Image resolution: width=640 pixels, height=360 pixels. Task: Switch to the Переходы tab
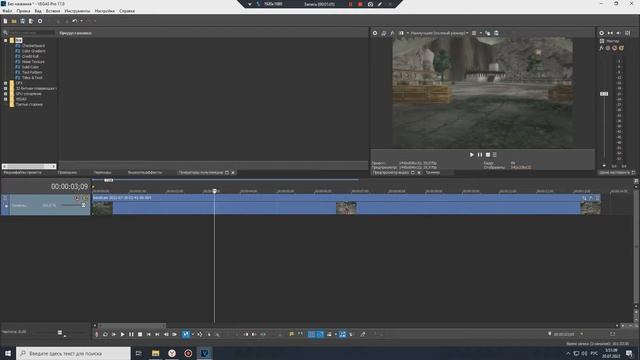point(102,173)
